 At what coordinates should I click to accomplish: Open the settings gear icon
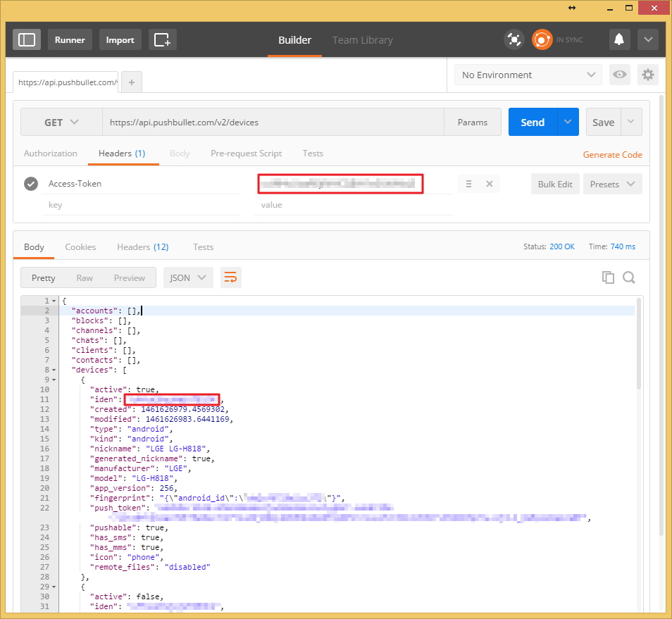[647, 75]
